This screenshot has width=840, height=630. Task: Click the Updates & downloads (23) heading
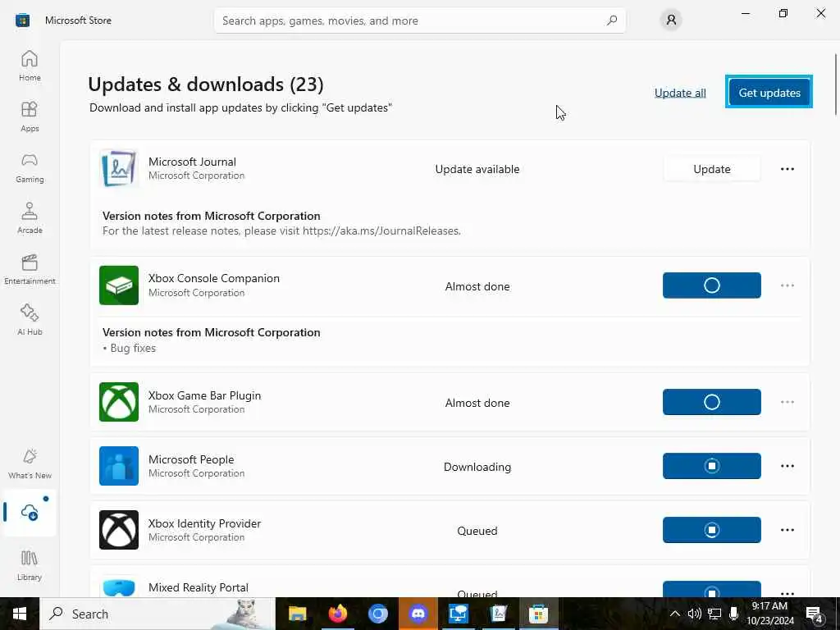(206, 84)
